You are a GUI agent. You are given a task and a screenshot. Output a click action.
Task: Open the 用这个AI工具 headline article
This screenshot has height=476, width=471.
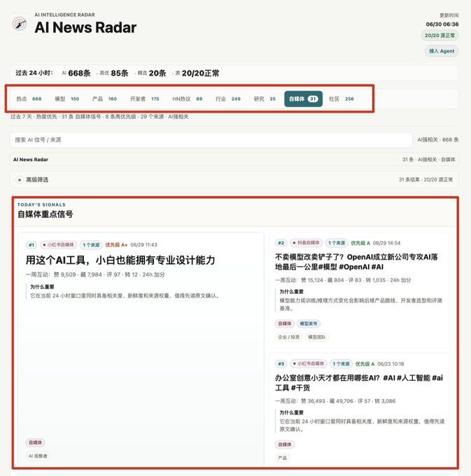120,260
